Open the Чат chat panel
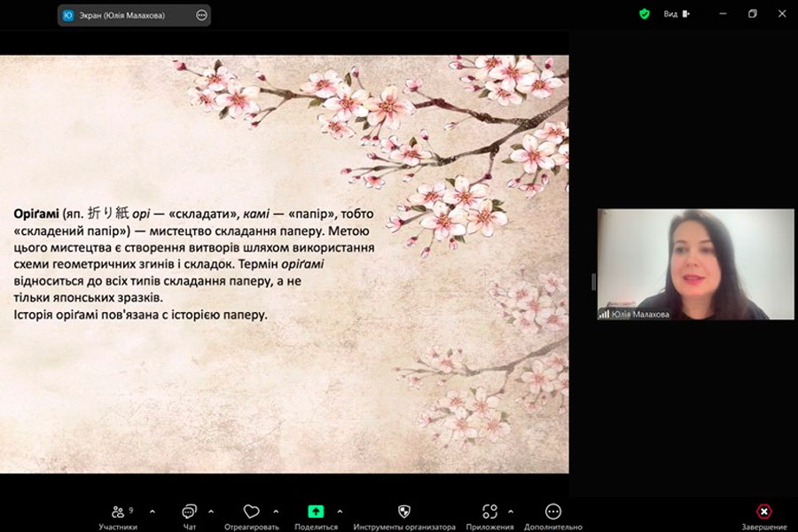 (190, 516)
